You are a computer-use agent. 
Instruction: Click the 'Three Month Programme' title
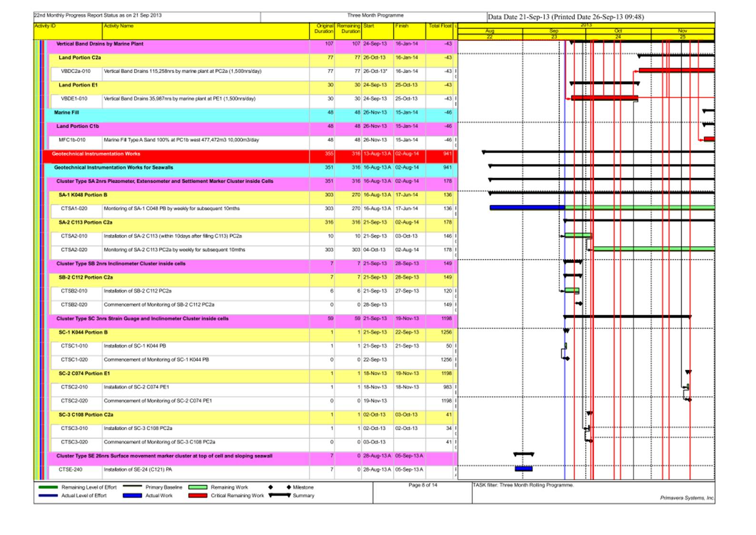[x=375, y=16]
